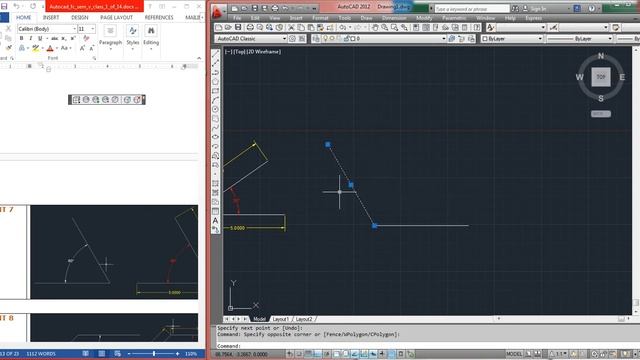Click Cut icon in AutoCAD standard toolbar
Viewport: 640px width, 360px height.
point(291,27)
